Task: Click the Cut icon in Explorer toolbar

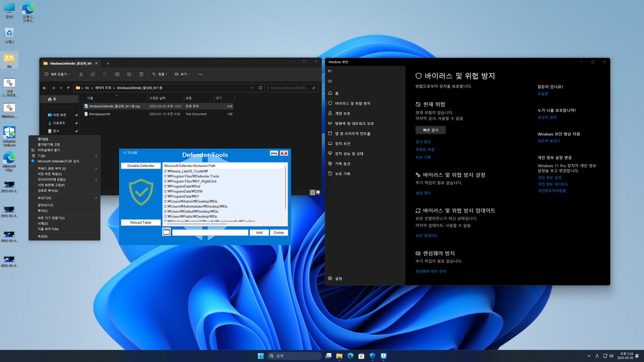Action: [81, 74]
